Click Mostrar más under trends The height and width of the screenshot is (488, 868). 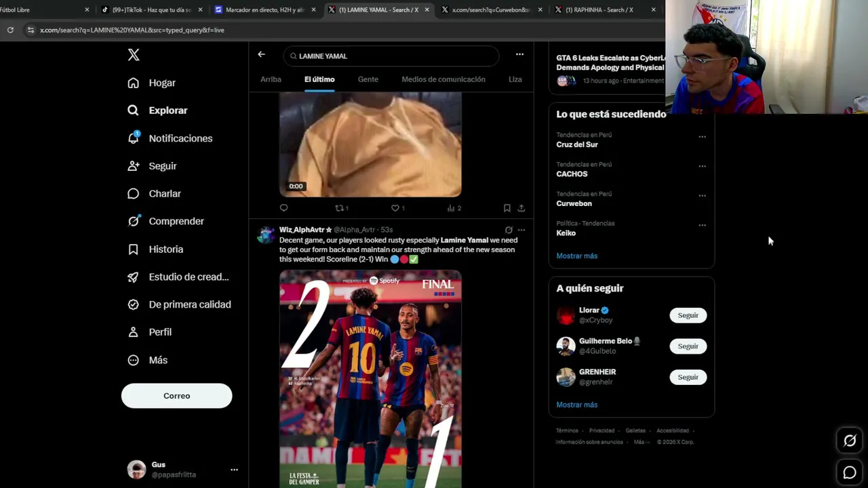pyautogui.click(x=577, y=256)
